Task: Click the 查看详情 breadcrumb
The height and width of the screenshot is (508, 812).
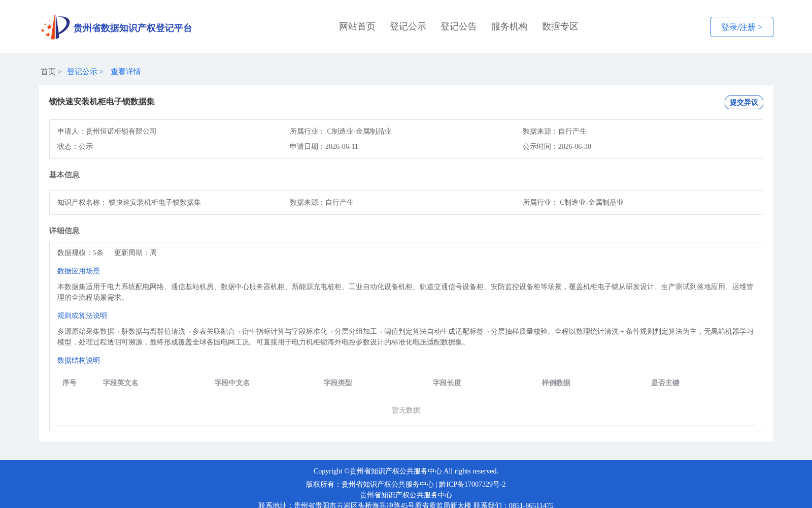Action: [x=126, y=72]
